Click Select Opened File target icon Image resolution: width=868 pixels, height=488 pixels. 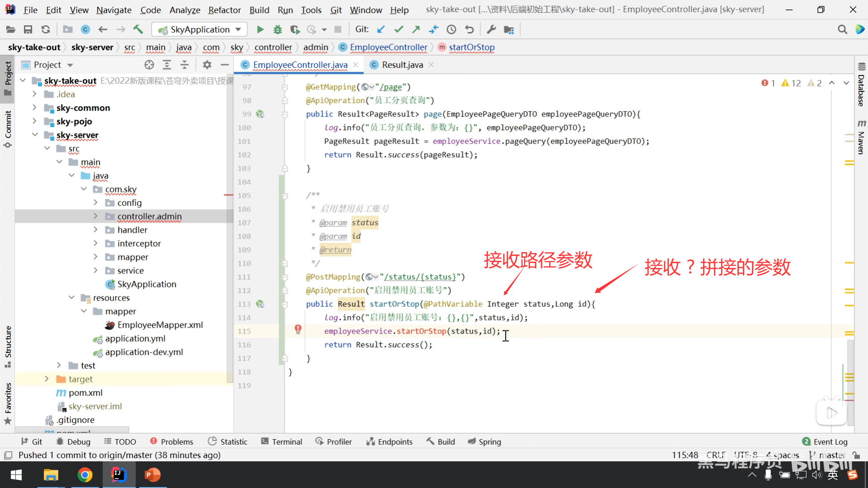149,65
